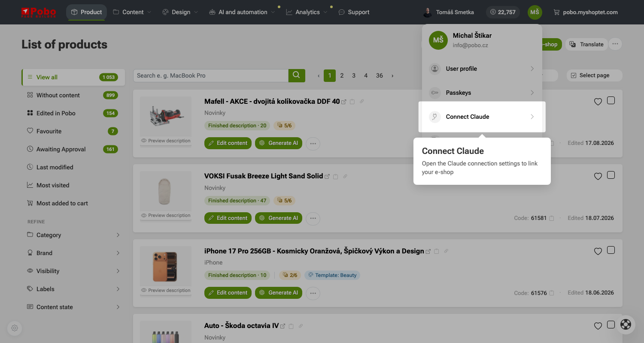Click the 22,757 credits badge
The image size is (644, 343).
pyautogui.click(x=503, y=12)
